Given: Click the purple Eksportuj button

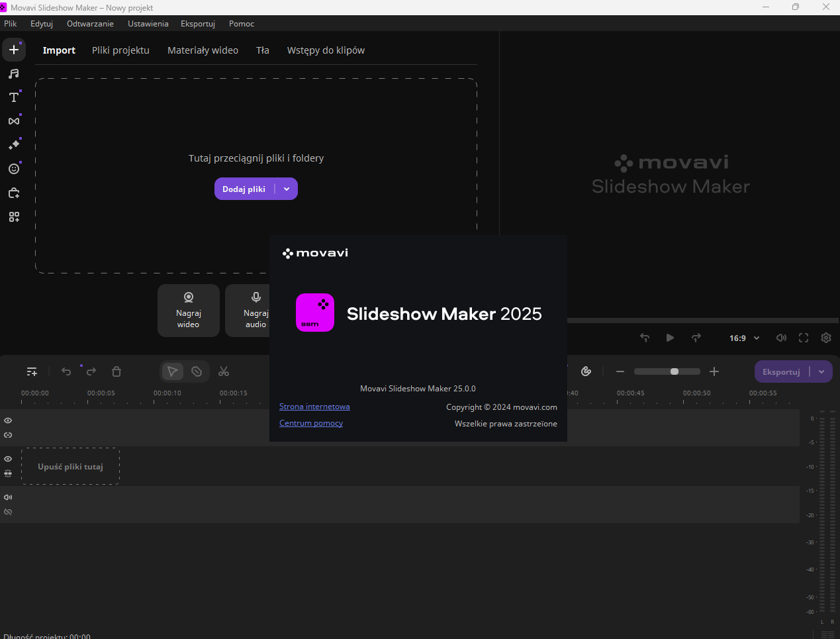Looking at the screenshot, I should click(782, 371).
